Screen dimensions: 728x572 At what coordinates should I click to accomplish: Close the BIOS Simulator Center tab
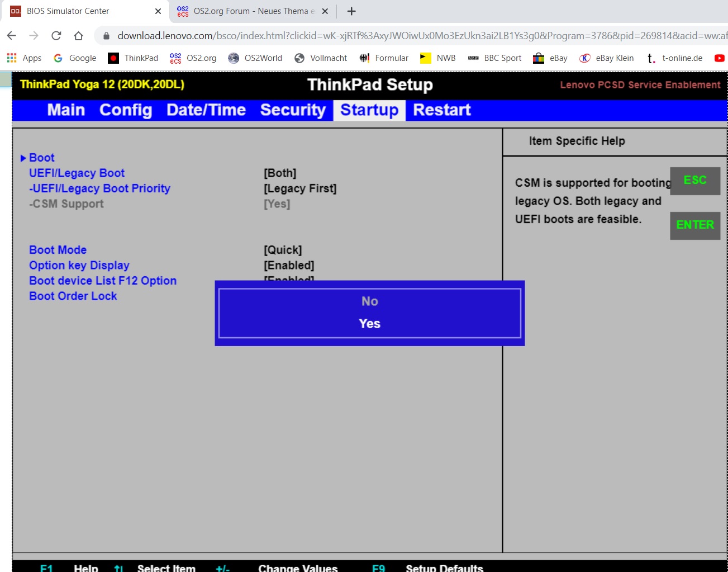[x=158, y=11]
